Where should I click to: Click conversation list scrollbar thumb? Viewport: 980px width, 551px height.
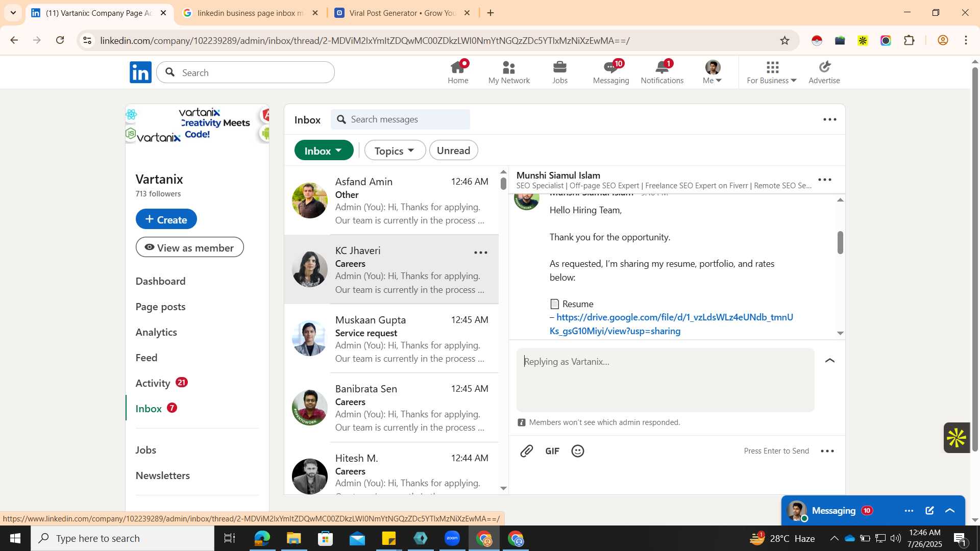pos(503,183)
